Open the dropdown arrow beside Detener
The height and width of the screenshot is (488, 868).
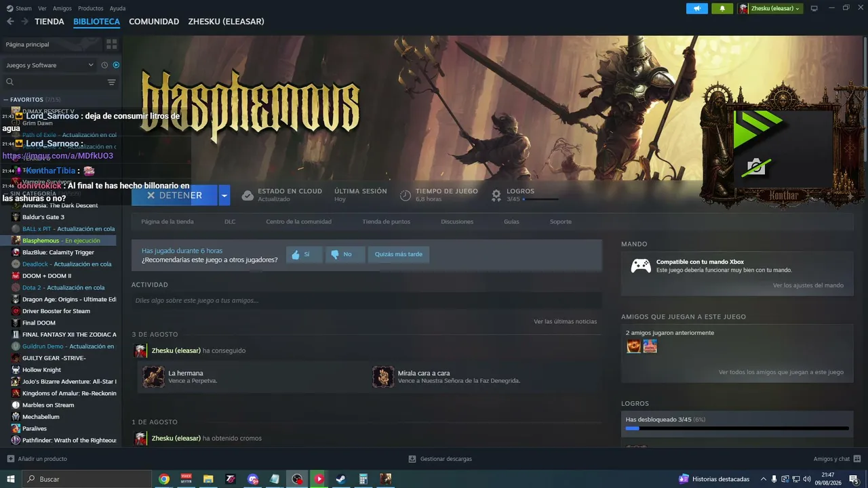tap(224, 195)
